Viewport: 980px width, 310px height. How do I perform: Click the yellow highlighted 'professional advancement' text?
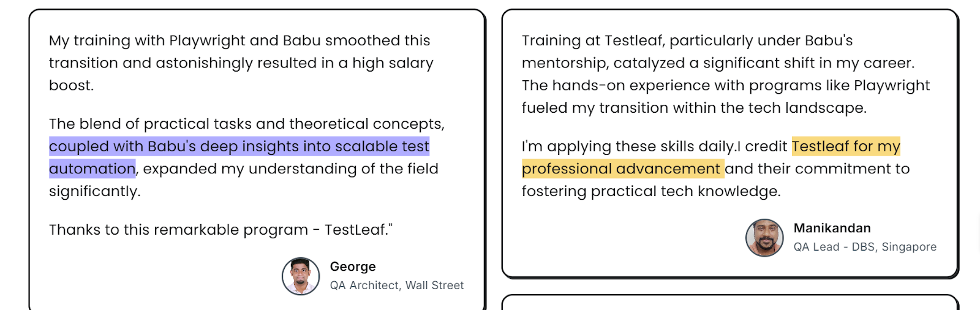click(x=623, y=168)
